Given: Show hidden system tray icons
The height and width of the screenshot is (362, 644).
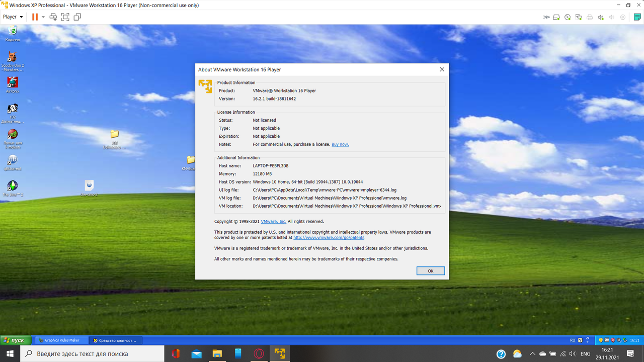Looking at the screenshot, I should pyautogui.click(x=532, y=354).
